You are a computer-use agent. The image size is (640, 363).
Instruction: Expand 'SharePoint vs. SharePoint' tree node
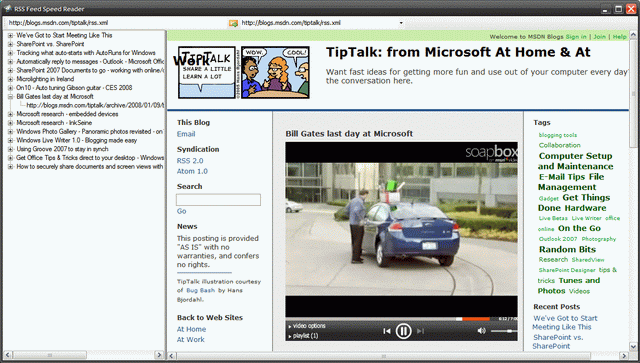coord(10,44)
